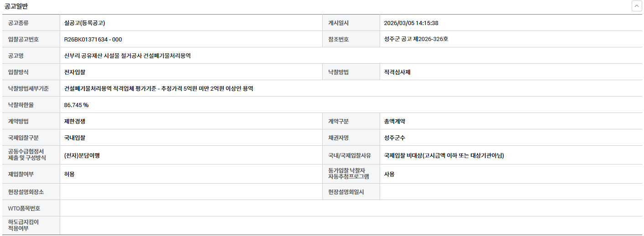
Task: Click the notice title 신부리 공유재산 시설물 철거공사
Action: [127, 56]
